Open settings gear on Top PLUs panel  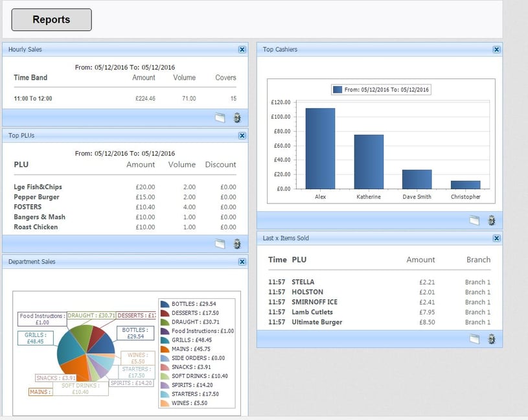tap(237, 243)
